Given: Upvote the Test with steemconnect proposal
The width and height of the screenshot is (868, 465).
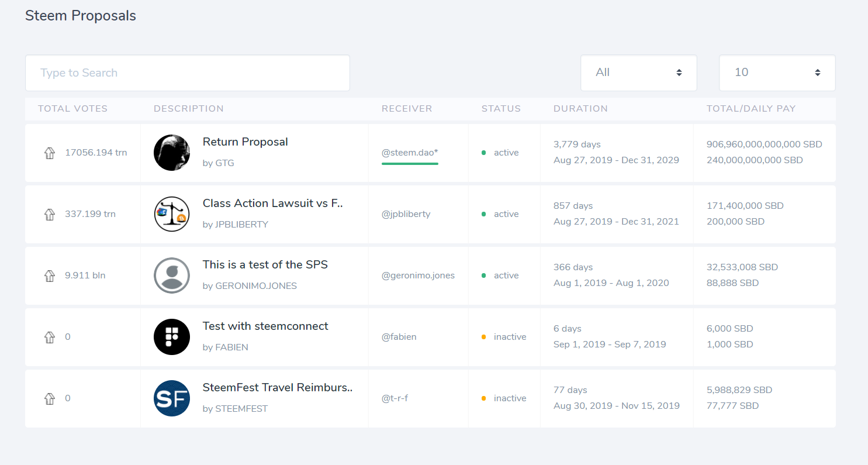Looking at the screenshot, I should [50, 337].
